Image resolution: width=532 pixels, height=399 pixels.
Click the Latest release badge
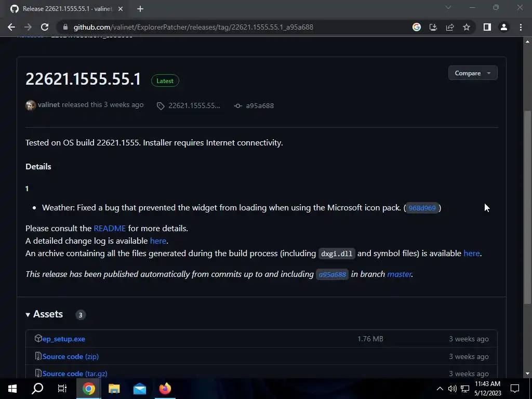(165, 81)
